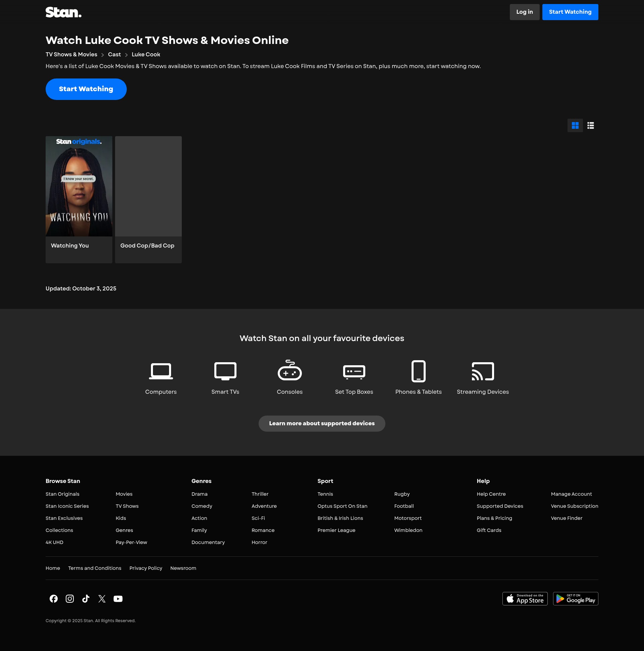644x651 pixels.
Task: Click header Start Watching button
Action: (570, 12)
